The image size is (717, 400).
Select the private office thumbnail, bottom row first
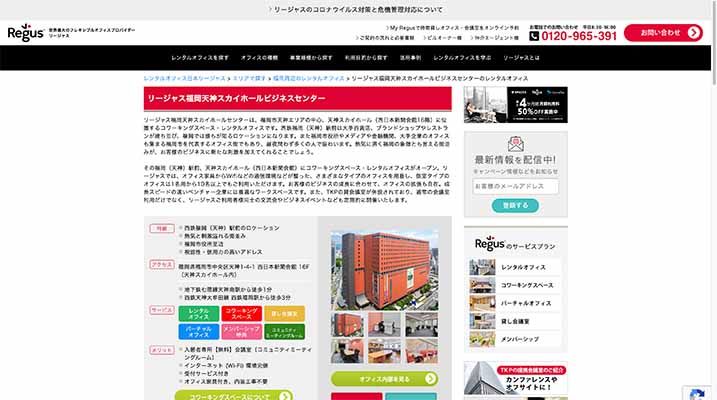click(348, 351)
